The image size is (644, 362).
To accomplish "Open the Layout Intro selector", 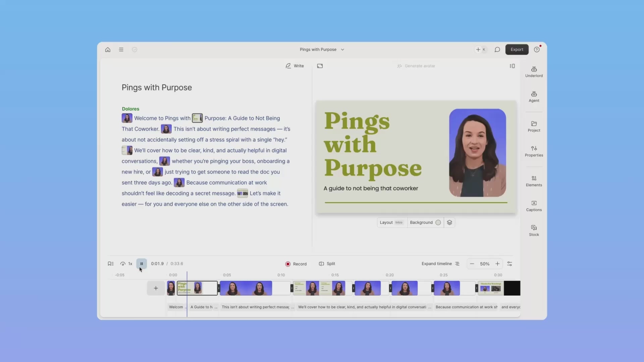I will coord(391,223).
